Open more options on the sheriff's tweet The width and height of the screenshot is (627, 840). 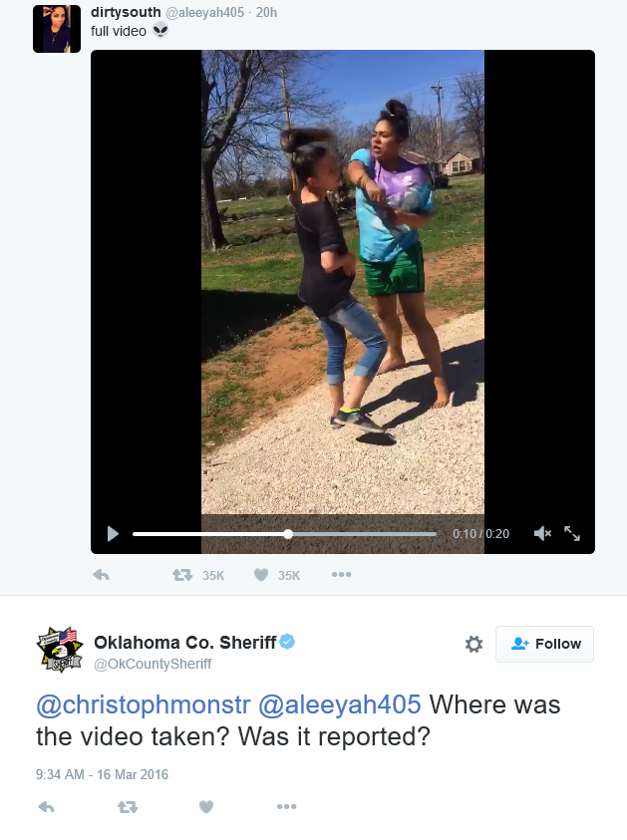click(x=287, y=807)
